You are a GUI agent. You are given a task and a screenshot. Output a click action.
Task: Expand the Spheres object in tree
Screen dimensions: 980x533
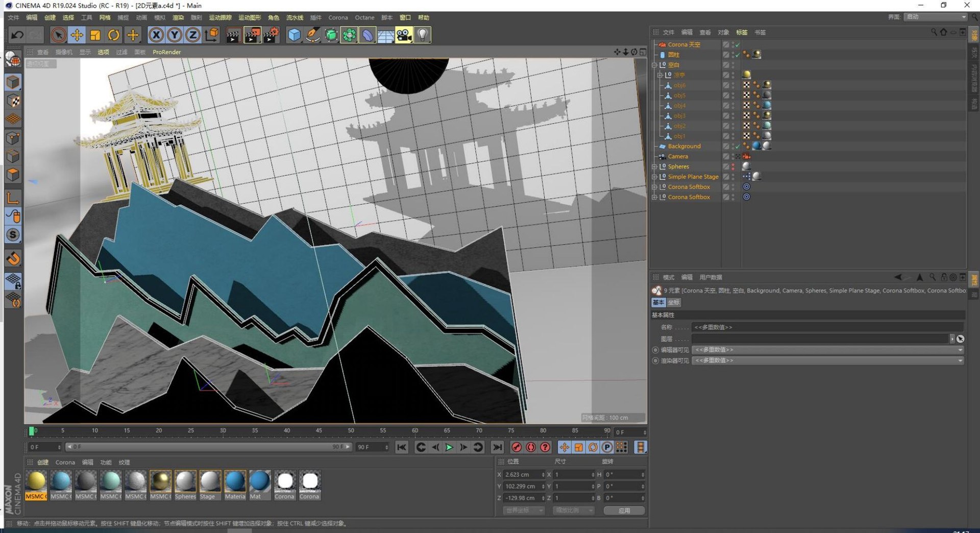[654, 166]
